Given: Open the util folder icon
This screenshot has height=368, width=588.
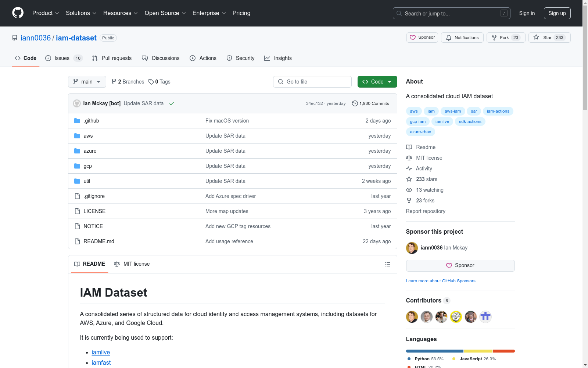Looking at the screenshot, I should (x=77, y=181).
